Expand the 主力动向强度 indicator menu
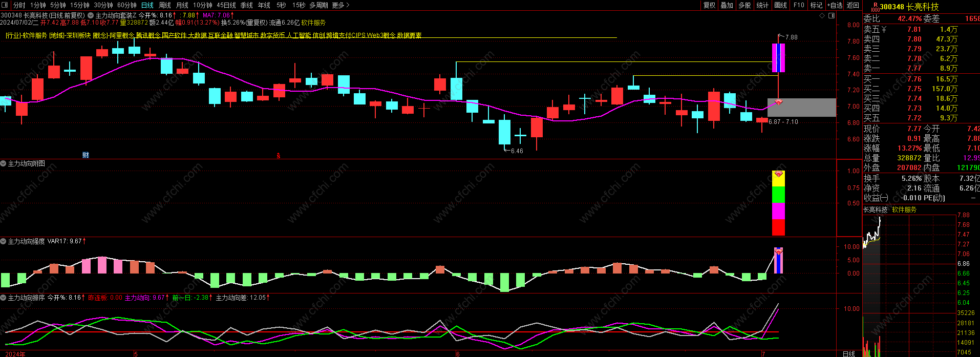The width and height of the screenshot is (980, 357). 3,241
